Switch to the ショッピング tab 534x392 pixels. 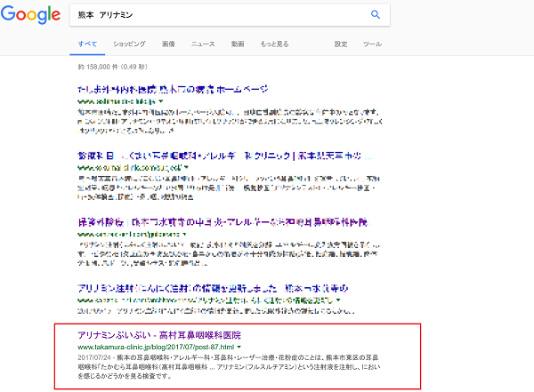pyautogui.click(x=129, y=44)
